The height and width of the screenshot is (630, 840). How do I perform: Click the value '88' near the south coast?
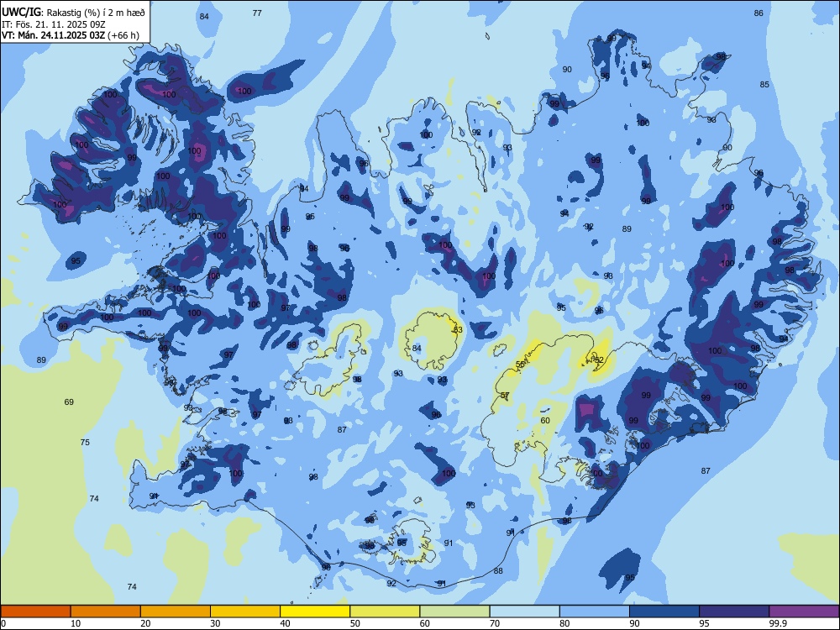point(498,570)
